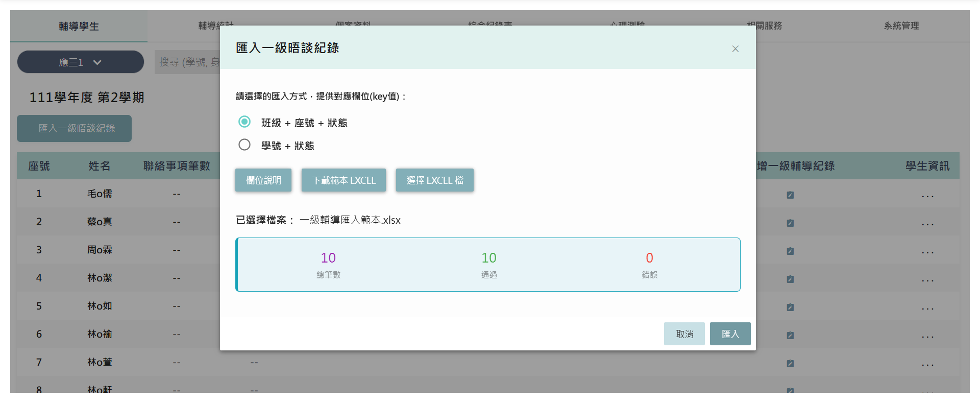Click the 總筆數 count of 10
Screen dimensions: 980x403
click(328, 258)
